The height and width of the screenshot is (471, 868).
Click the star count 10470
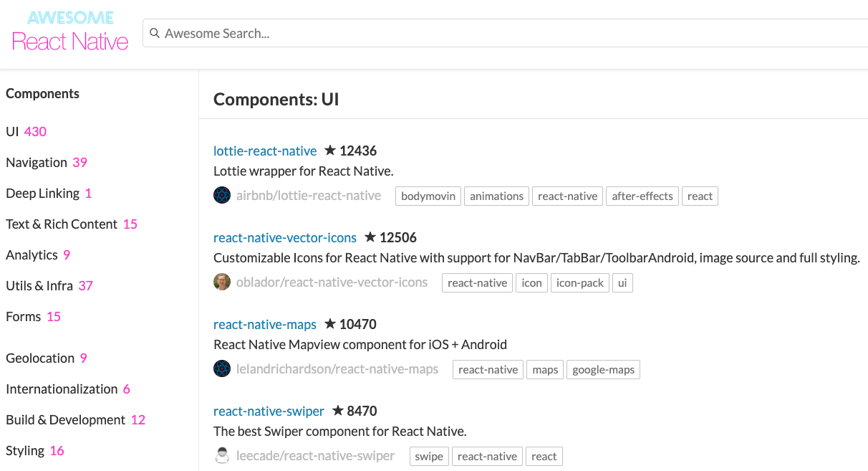point(358,324)
